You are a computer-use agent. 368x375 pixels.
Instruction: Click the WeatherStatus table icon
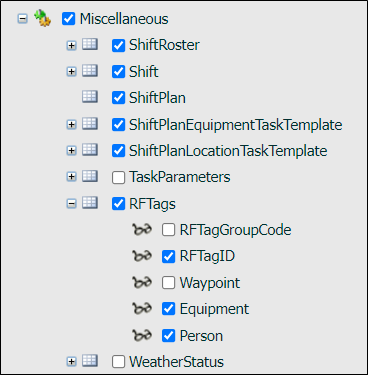(90, 361)
